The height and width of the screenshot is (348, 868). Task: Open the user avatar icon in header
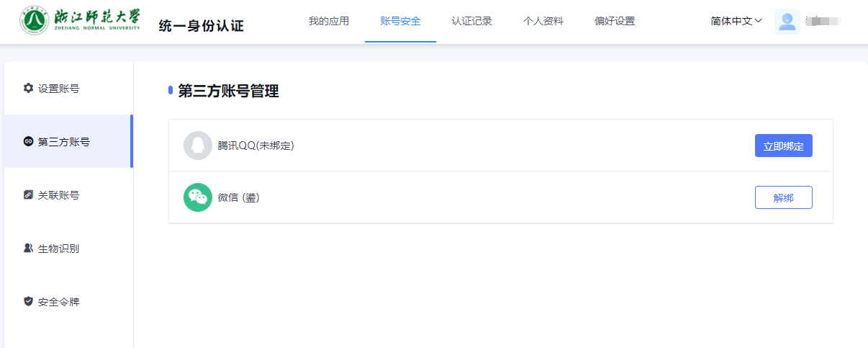point(787,22)
